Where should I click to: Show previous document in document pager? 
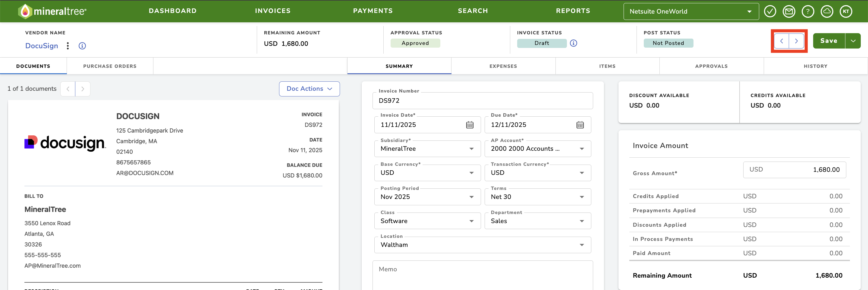click(68, 89)
